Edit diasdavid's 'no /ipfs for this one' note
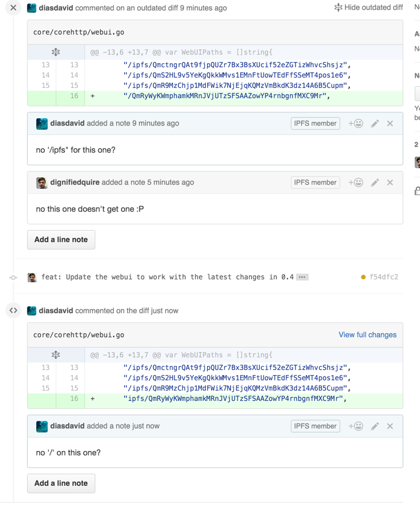This screenshot has height=514, width=420. pos(375,123)
